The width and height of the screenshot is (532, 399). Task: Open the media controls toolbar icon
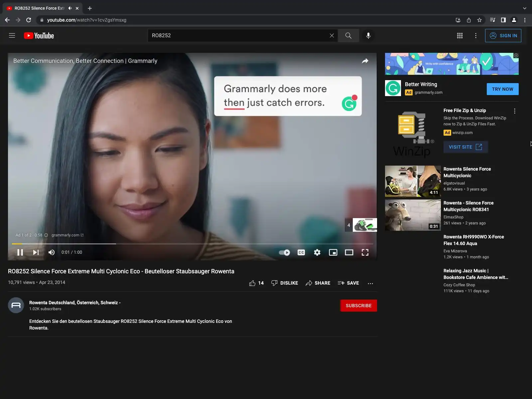pos(493,20)
